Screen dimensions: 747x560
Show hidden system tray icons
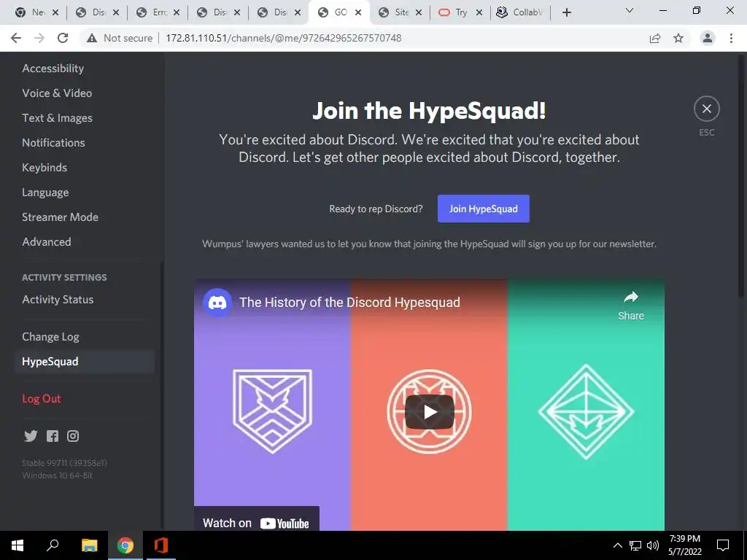point(617,545)
